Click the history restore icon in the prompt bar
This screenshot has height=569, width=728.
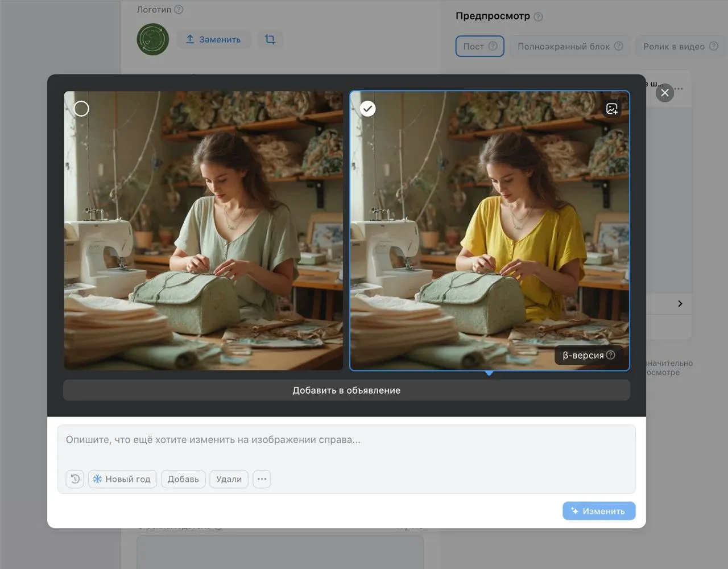coord(75,479)
